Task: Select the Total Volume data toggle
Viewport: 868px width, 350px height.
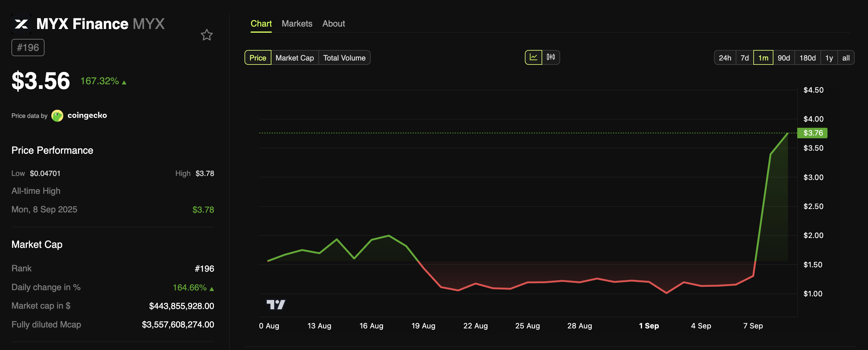Action: coord(344,58)
